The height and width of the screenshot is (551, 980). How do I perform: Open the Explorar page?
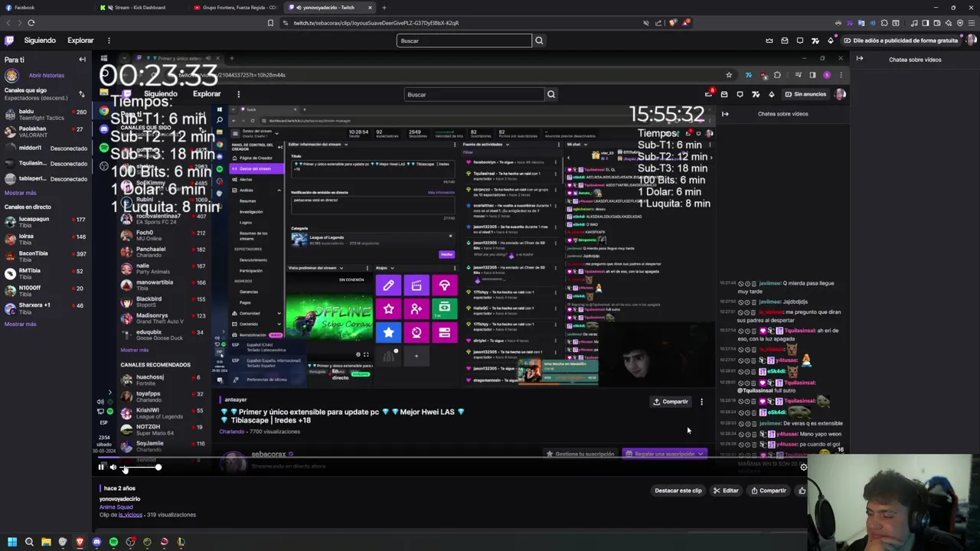click(x=80, y=41)
